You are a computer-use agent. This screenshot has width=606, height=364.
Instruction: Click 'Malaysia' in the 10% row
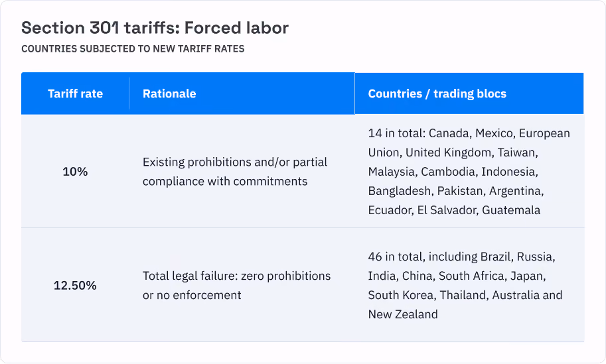click(391, 172)
